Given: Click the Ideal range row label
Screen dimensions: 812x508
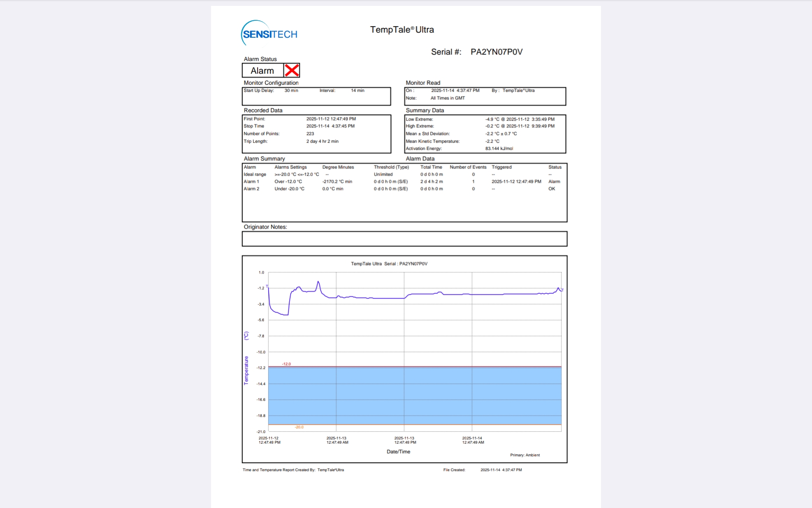Looking at the screenshot, I should 255,174.
